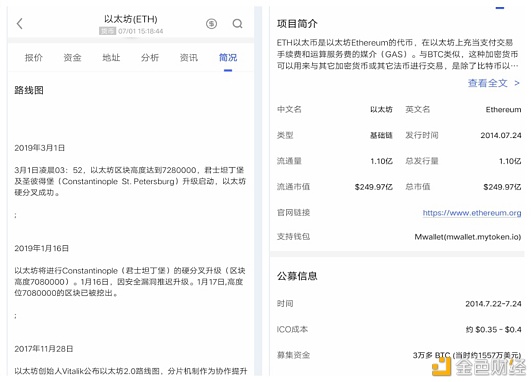Screen dimensions: 532x382
Task: Click the 路线图 section heading
Action: [x=29, y=90]
